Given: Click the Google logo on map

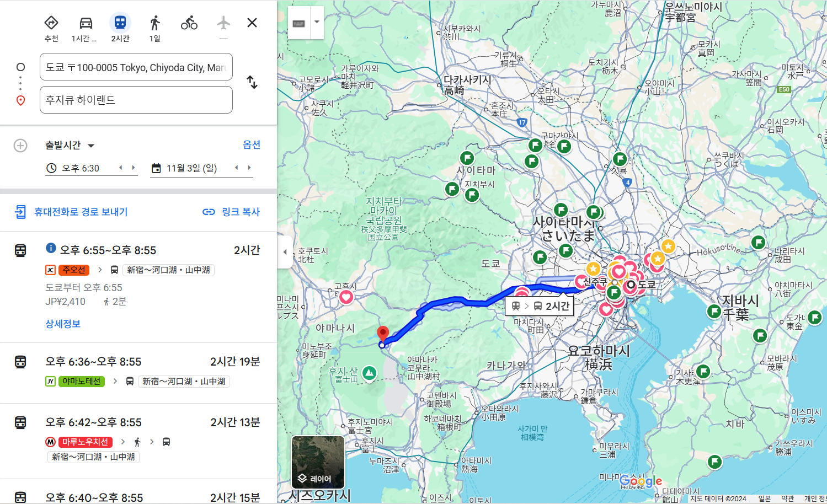Looking at the screenshot, I should coord(641,481).
